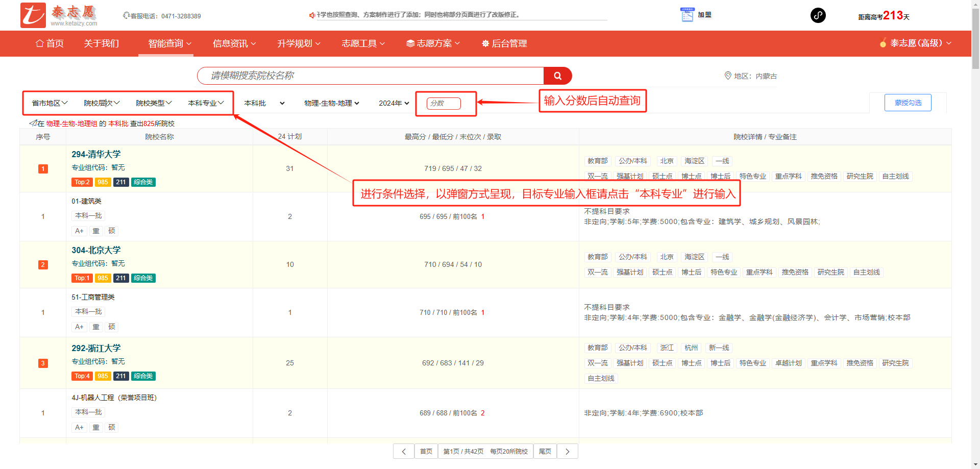Image resolution: width=980 pixels, height=469 pixels.
Task: Open the 志愿工具 menu
Action: click(x=363, y=43)
